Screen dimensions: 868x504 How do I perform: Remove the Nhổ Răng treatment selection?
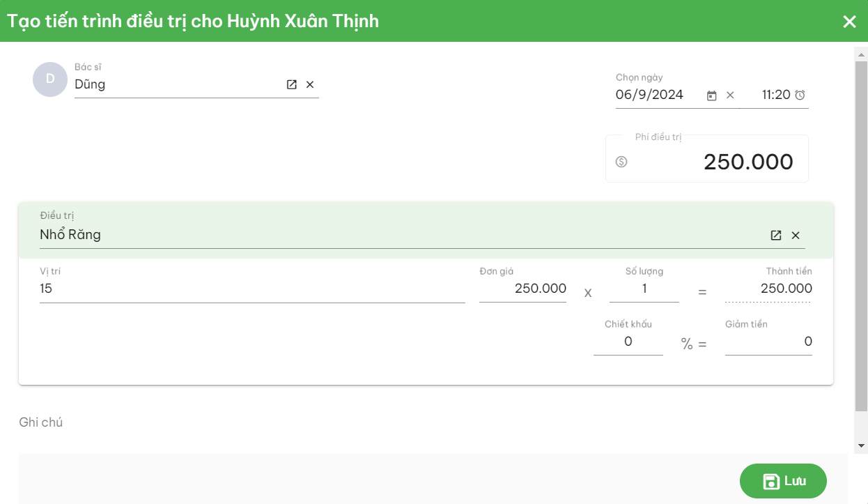tap(796, 236)
